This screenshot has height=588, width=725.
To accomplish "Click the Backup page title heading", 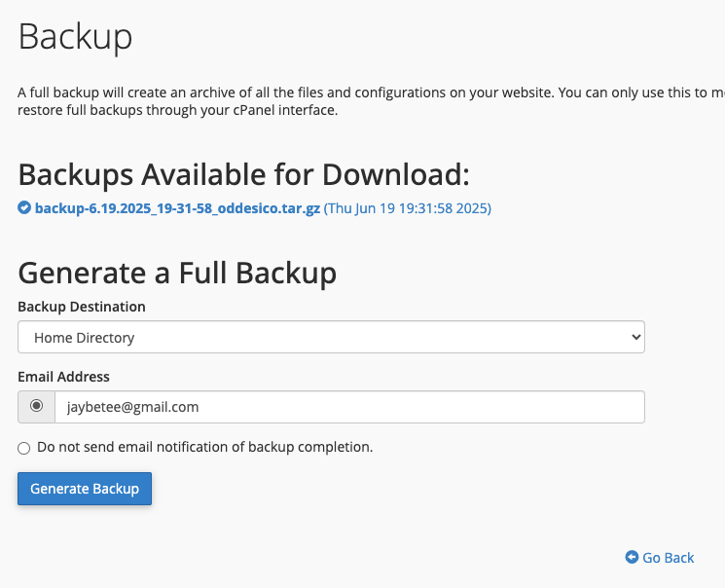I will (75, 37).
